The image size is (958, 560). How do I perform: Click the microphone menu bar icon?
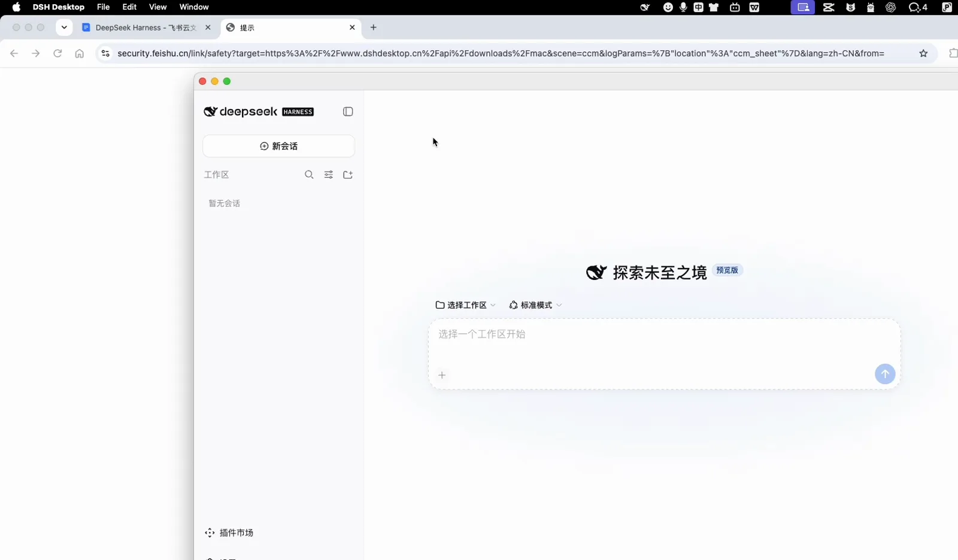click(683, 7)
